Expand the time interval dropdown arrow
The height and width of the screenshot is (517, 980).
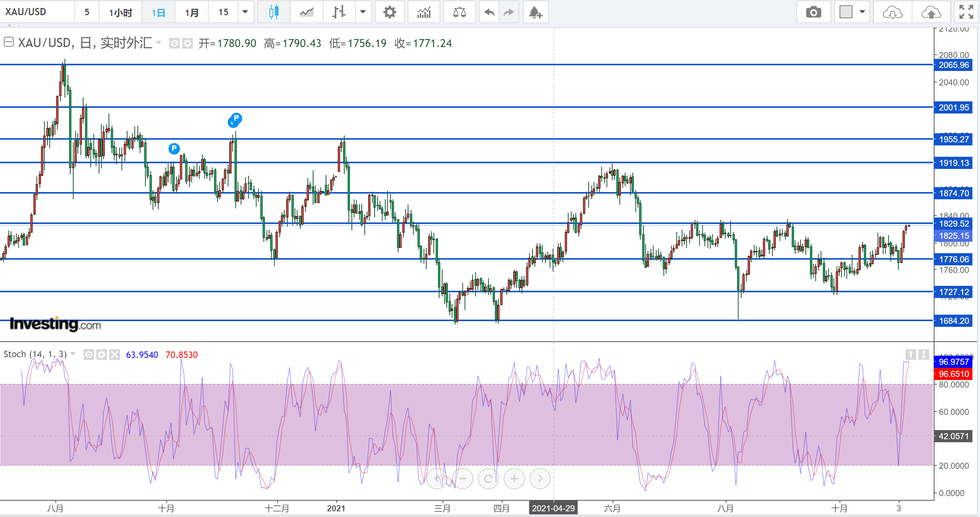[x=246, y=12]
